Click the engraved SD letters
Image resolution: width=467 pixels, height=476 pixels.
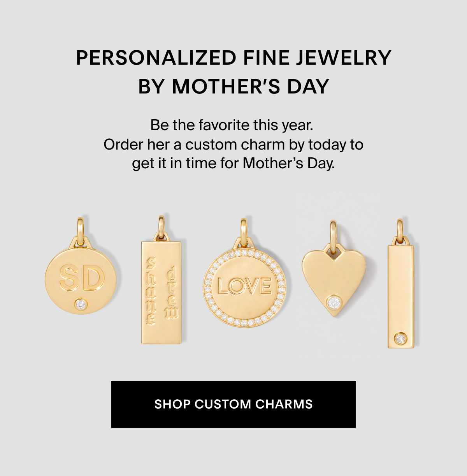pos(82,278)
